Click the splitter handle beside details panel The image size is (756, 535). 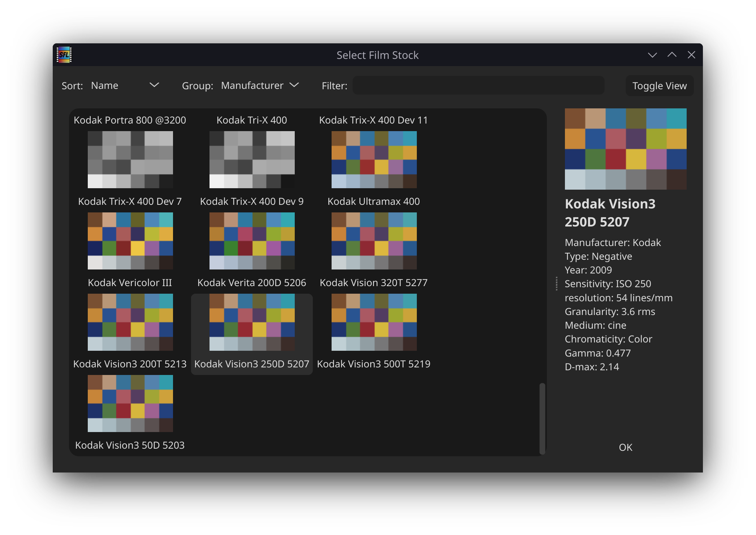pos(557,284)
